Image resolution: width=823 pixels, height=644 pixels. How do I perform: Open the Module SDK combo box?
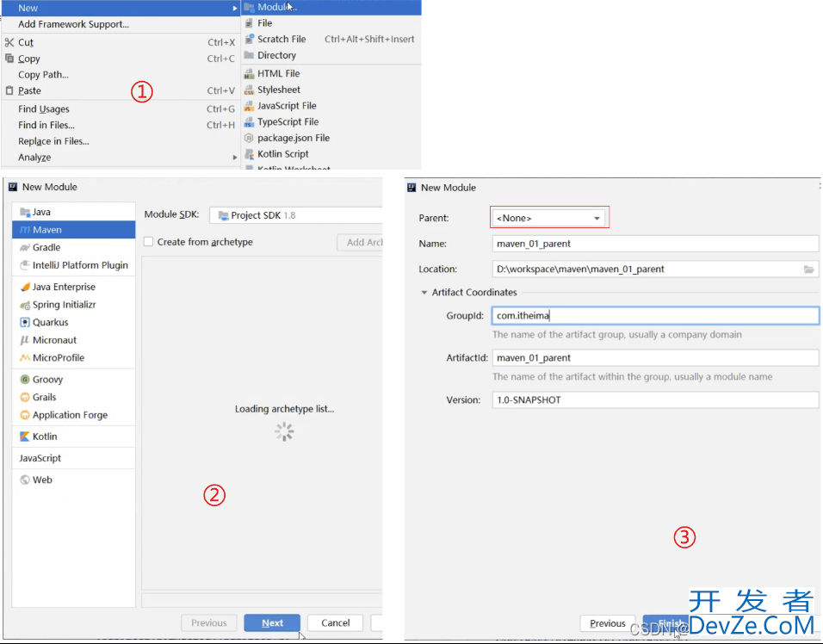pyautogui.click(x=296, y=215)
